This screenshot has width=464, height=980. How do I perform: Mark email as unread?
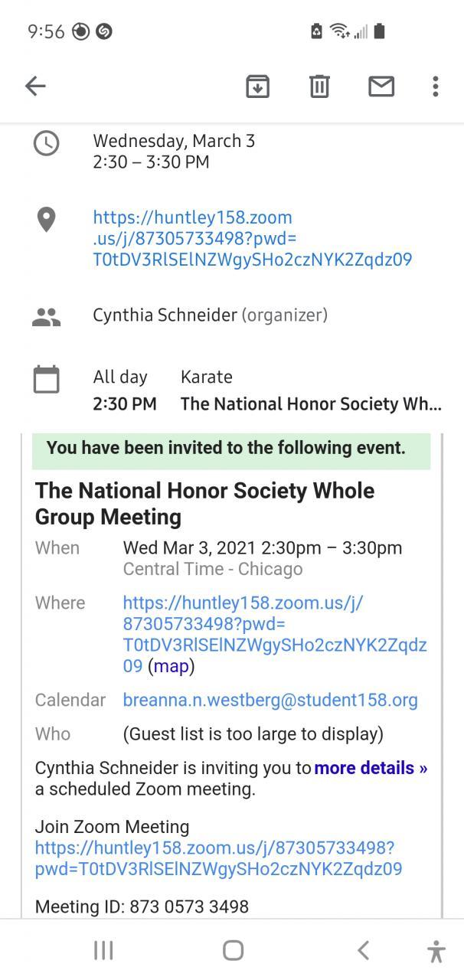pyautogui.click(x=381, y=87)
